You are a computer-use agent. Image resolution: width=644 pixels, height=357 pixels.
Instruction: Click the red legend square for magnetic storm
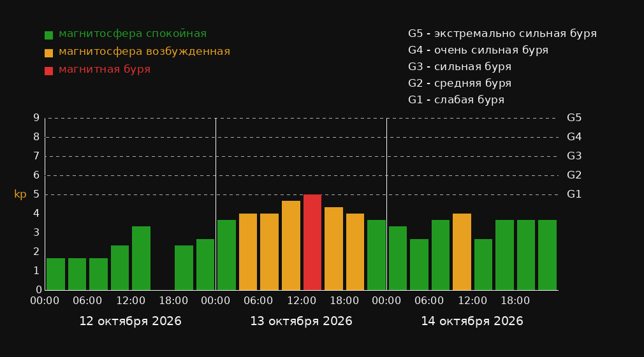tap(48, 71)
